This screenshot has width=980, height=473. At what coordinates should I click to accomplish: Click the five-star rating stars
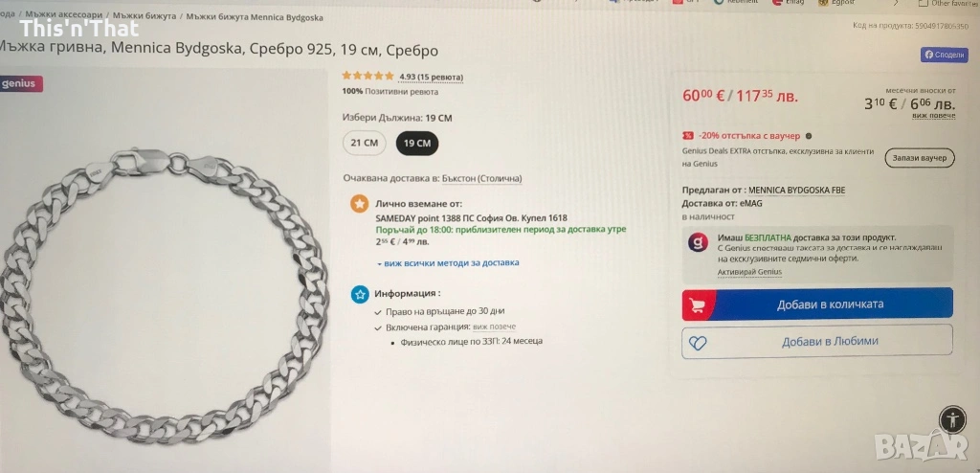367,77
